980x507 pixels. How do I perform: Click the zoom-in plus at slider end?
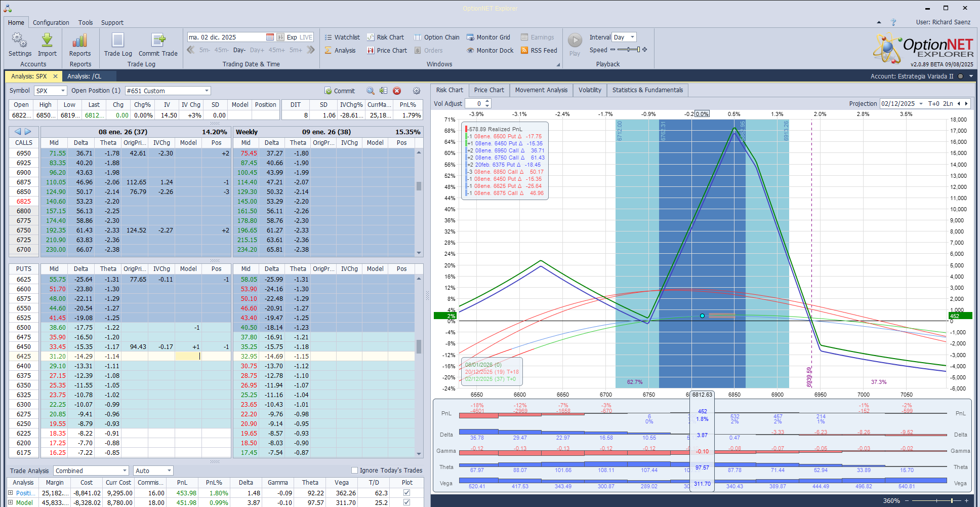966,500
